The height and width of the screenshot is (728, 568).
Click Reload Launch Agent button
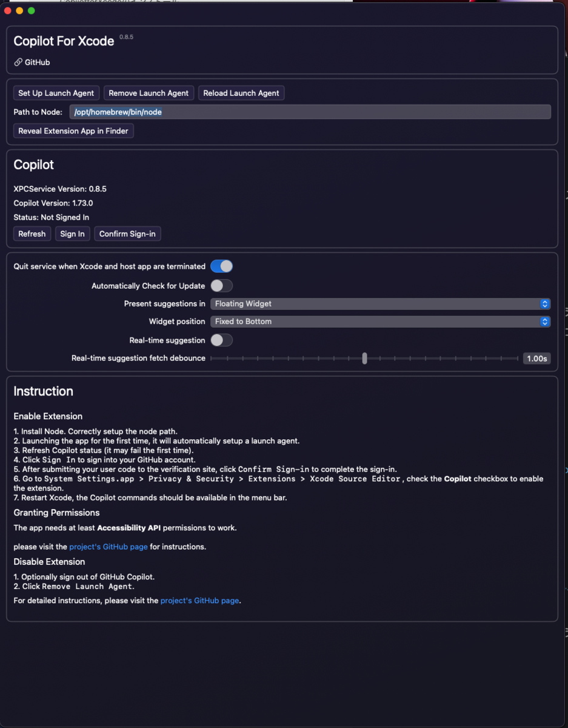241,93
